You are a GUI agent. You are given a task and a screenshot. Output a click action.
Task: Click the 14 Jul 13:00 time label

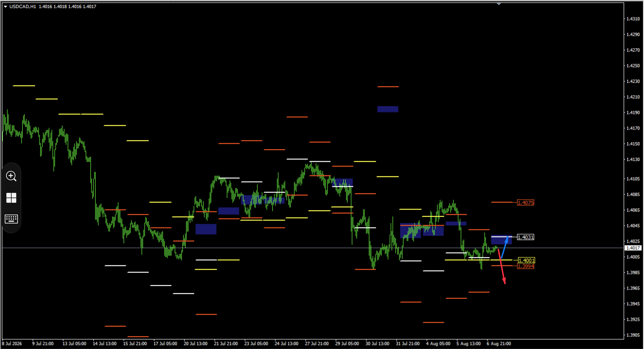[104, 344]
